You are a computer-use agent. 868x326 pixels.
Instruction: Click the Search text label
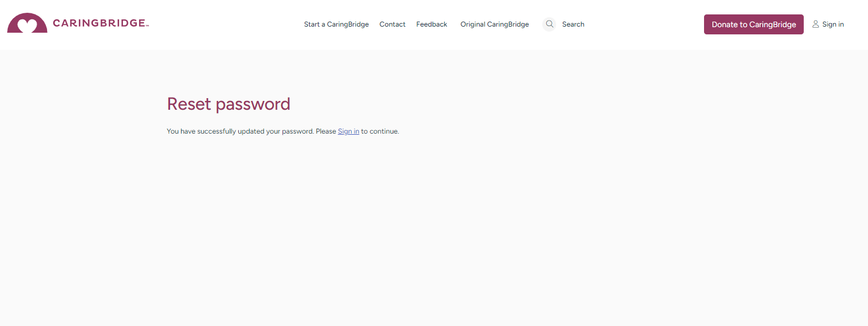(573, 24)
